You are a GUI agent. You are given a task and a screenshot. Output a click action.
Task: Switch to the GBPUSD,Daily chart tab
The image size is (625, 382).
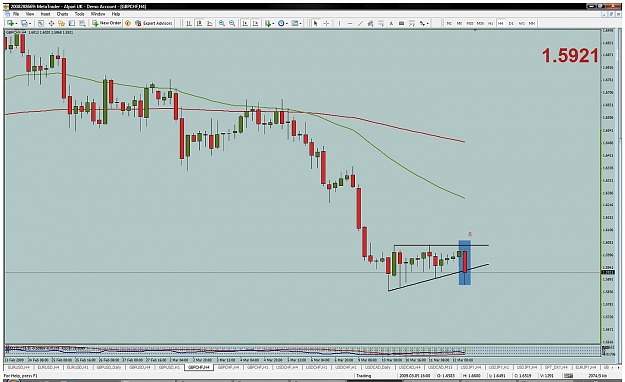[x=108, y=367]
